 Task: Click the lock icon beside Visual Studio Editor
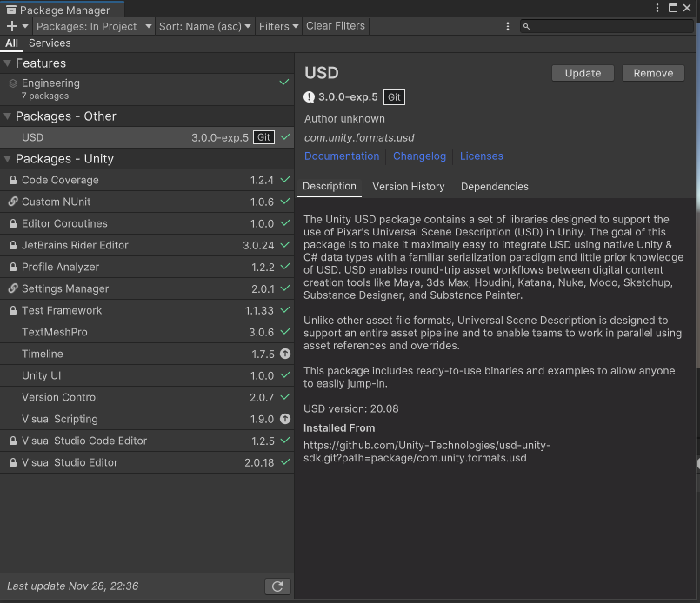13,462
